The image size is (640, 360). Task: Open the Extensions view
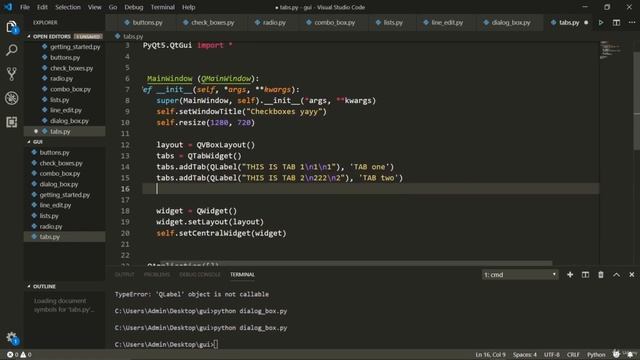coord(11,122)
